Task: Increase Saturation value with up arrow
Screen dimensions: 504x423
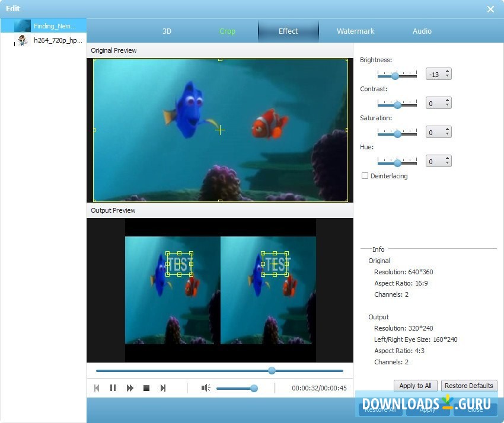Action: click(447, 129)
